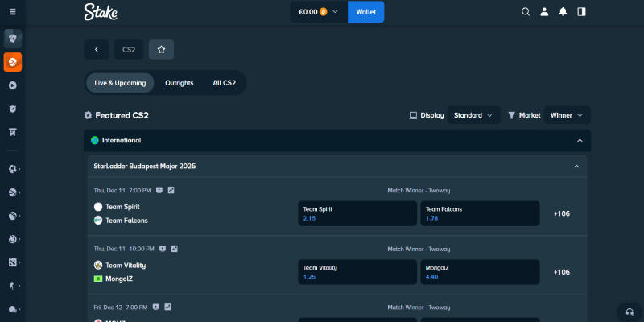Click the back arrow button
This screenshot has width=644, height=322.
[97, 49]
